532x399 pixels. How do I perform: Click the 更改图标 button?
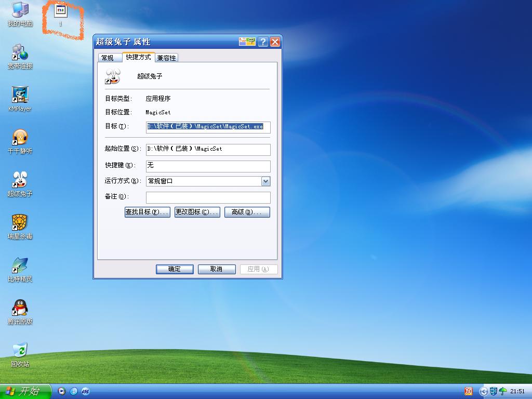point(197,212)
